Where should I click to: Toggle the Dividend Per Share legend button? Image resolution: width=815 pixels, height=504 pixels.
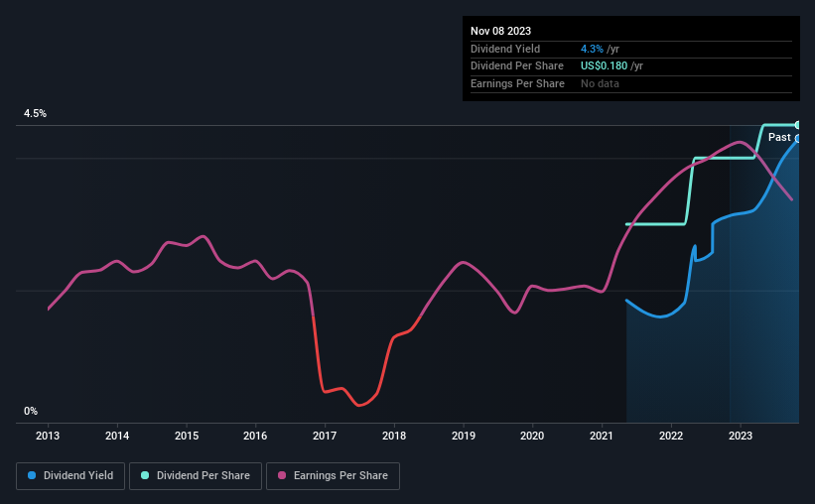pyautogui.click(x=196, y=476)
